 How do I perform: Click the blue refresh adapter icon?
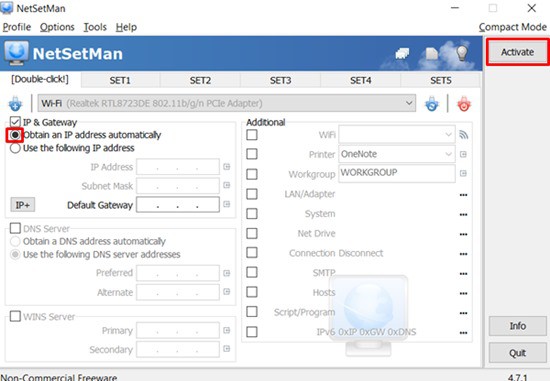point(431,104)
